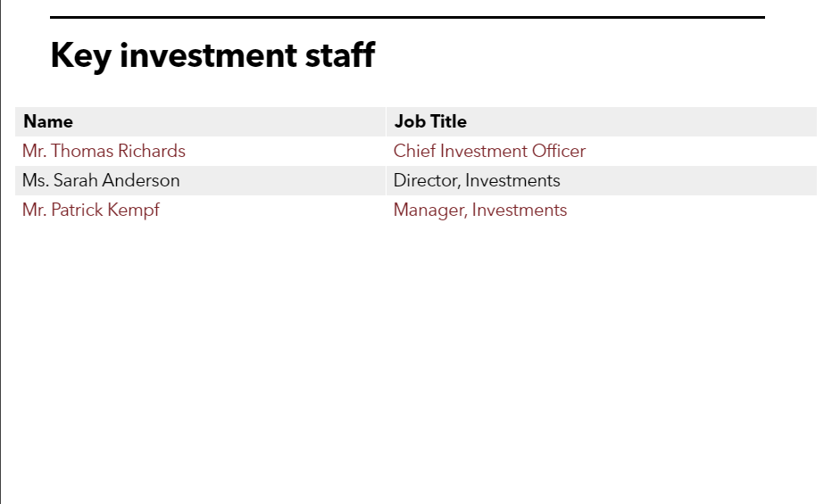Image resolution: width=832 pixels, height=504 pixels.
Task: Open the Mr. Patrick Kempf link
Action: tap(91, 211)
